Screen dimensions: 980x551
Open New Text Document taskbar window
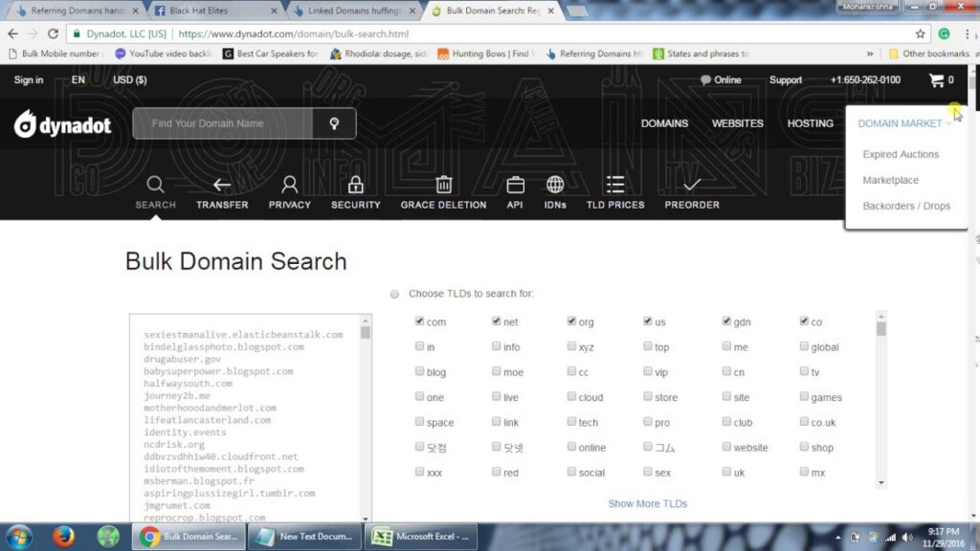[304, 537]
